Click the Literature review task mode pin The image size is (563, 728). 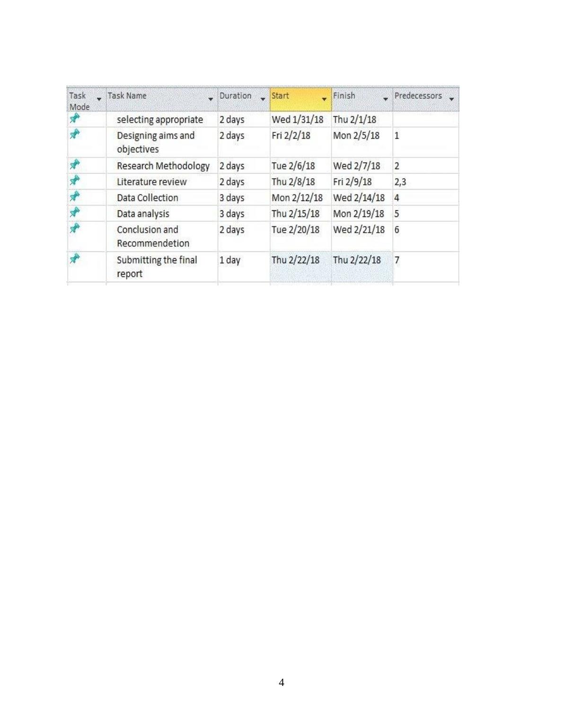coord(75,181)
